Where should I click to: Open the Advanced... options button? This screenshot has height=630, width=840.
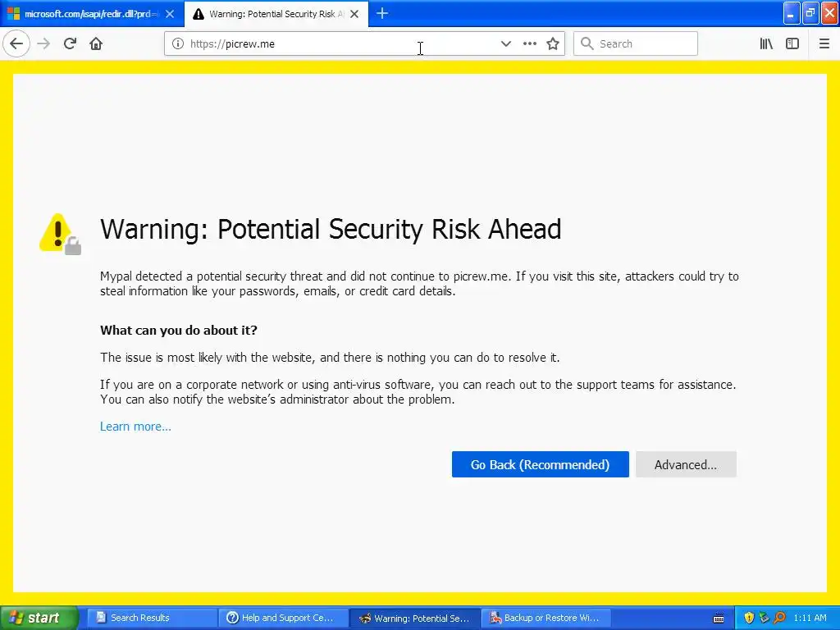[686, 464]
